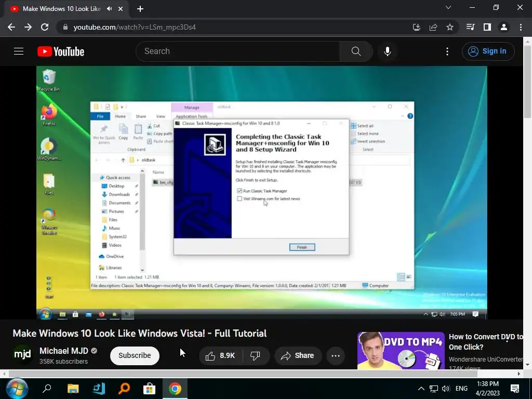Open Michael MJD channel avatar

click(23, 355)
